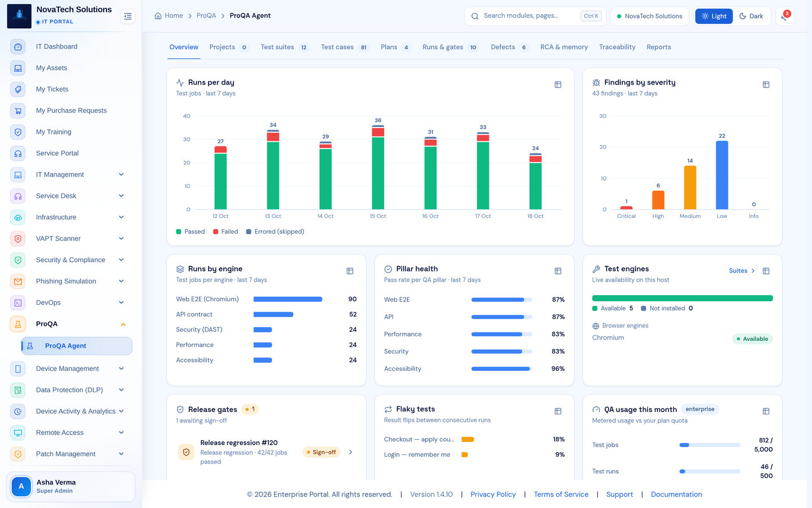812x508 pixels.
Task: Open the Suites link in Test engines
Action: click(742, 271)
